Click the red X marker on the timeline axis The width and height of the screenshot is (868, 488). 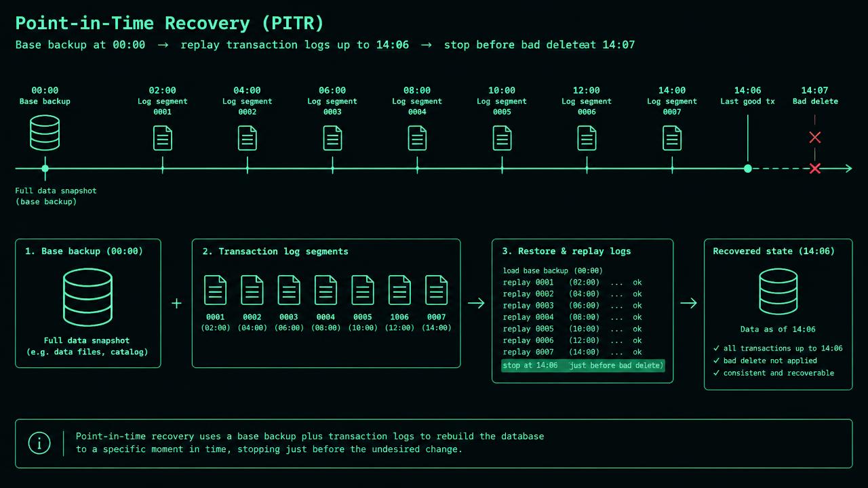click(x=815, y=169)
